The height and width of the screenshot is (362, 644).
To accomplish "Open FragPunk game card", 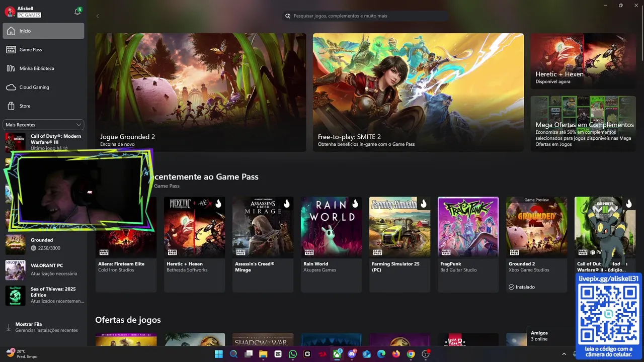I will pos(468,244).
